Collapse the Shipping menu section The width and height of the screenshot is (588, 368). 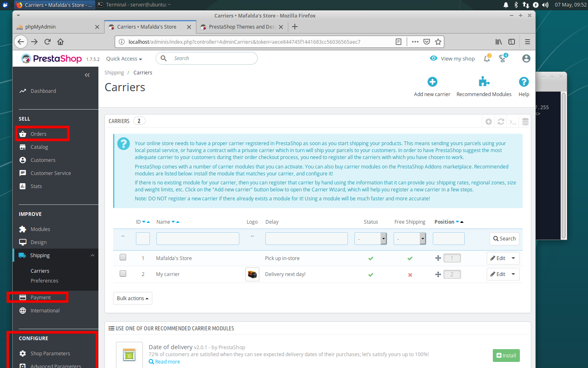click(92, 256)
